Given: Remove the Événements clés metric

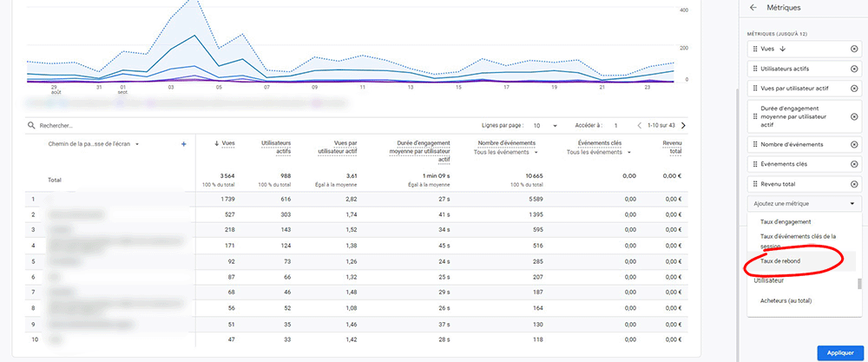Looking at the screenshot, I should (x=854, y=164).
